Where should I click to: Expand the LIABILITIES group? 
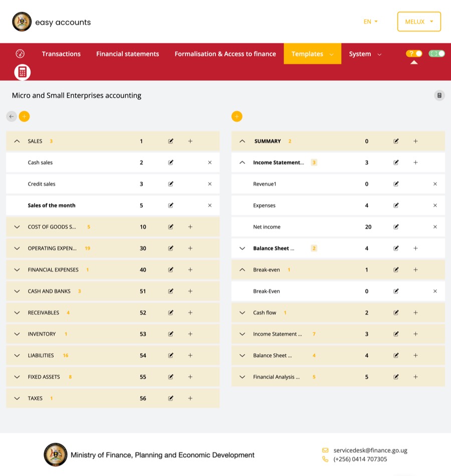17,356
